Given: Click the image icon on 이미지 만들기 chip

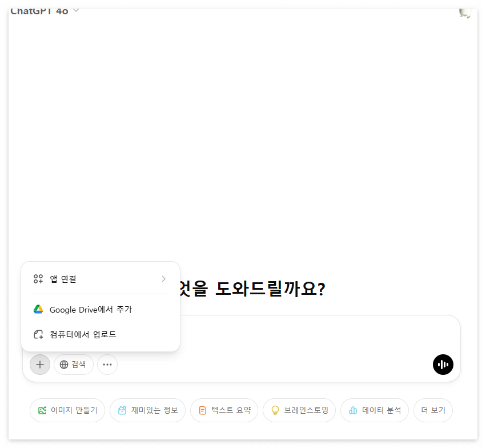Looking at the screenshot, I should 41,410.
